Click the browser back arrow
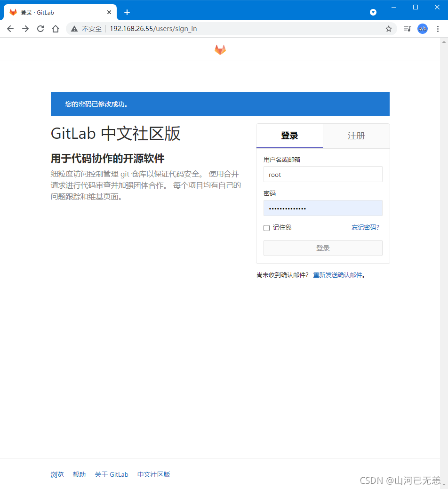Viewport: 448px width, 489px height. click(x=10, y=29)
